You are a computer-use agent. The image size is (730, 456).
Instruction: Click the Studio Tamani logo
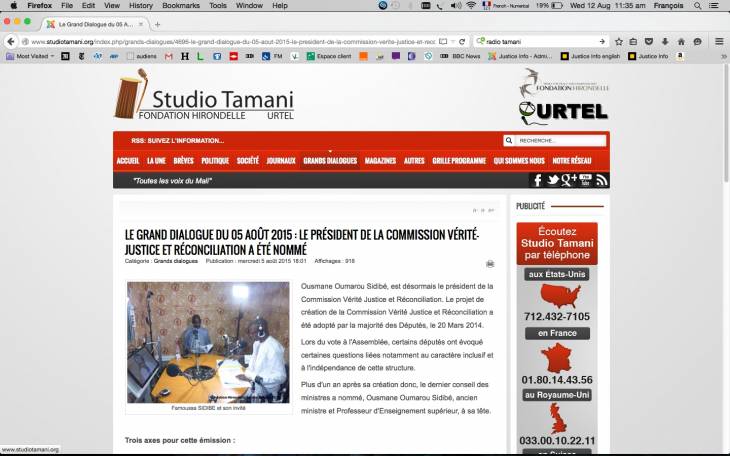tap(204, 95)
